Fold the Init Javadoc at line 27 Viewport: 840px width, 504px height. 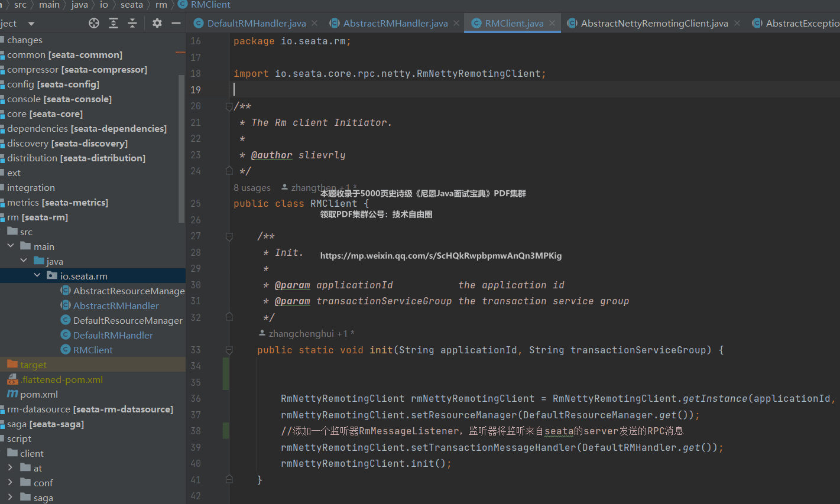229,236
